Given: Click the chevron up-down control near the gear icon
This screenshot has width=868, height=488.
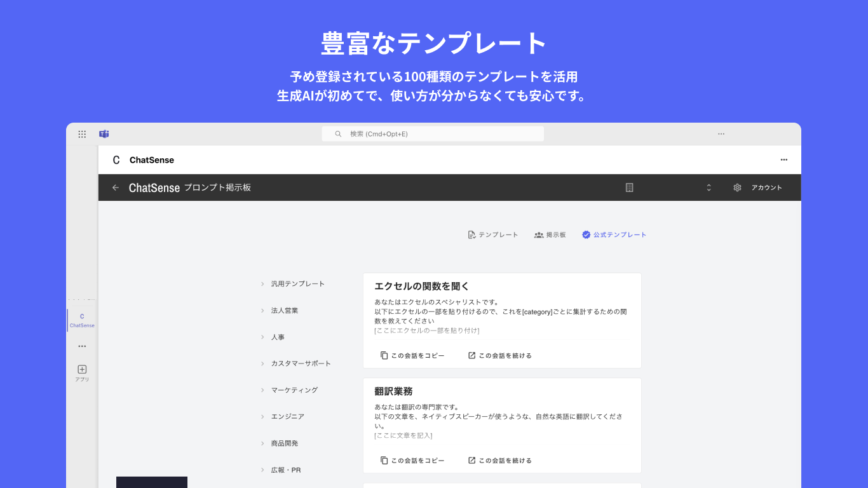Looking at the screenshot, I should tap(709, 187).
